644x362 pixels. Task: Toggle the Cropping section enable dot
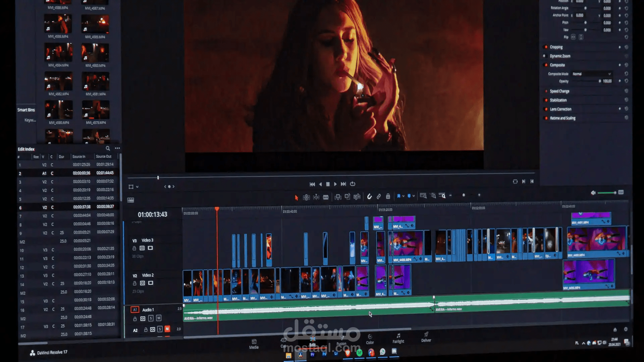pyautogui.click(x=546, y=47)
